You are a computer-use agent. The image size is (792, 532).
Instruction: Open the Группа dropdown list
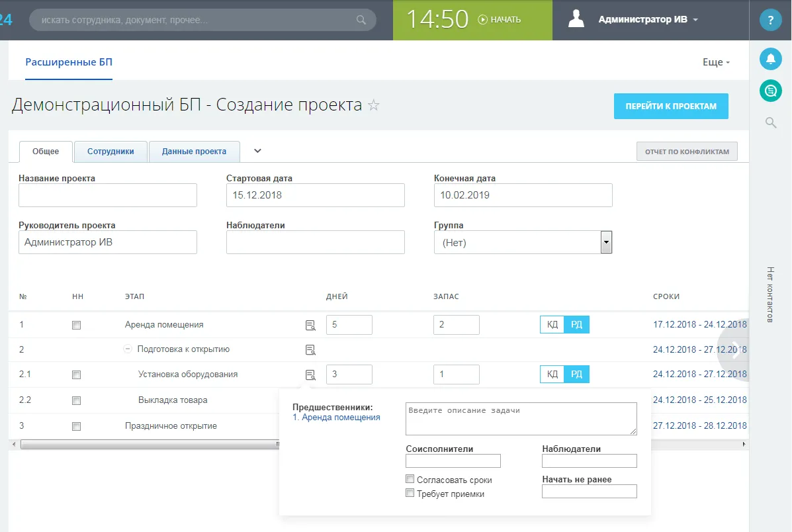coord(605,242)
